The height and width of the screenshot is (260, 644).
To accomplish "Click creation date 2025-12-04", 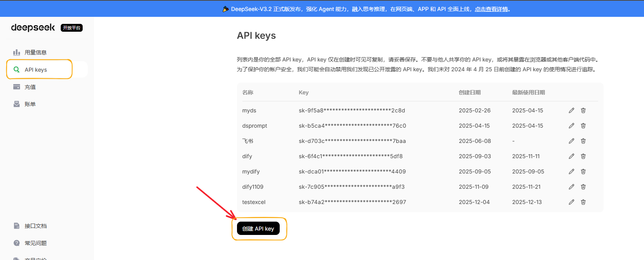I will tap(474, 202).
